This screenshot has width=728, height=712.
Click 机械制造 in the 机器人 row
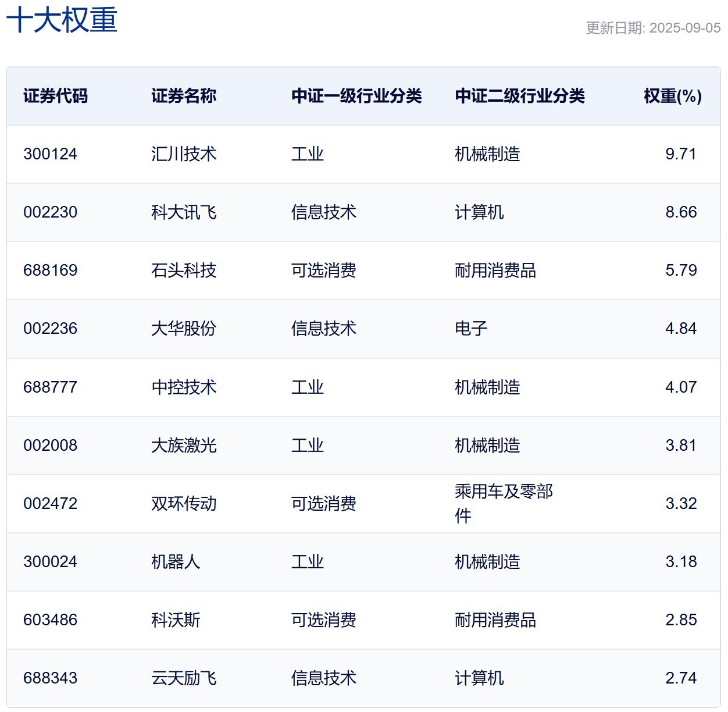click(487, 562)
